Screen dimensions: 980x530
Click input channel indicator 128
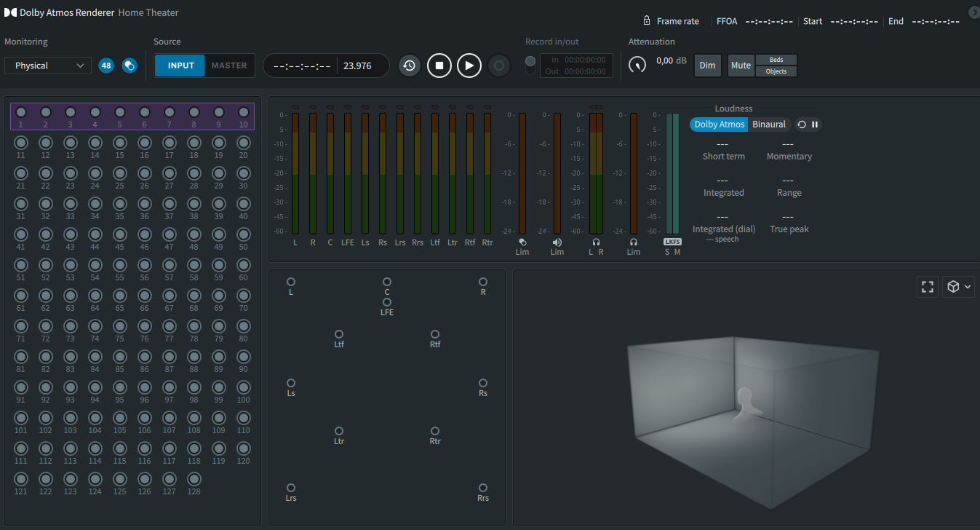(x=194, y=479)
